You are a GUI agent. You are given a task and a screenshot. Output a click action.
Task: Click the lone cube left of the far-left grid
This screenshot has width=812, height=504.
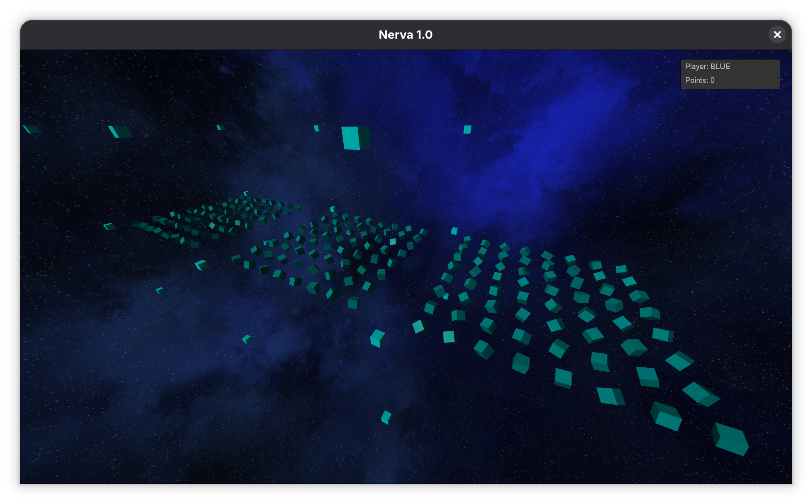tap(109, 227)
